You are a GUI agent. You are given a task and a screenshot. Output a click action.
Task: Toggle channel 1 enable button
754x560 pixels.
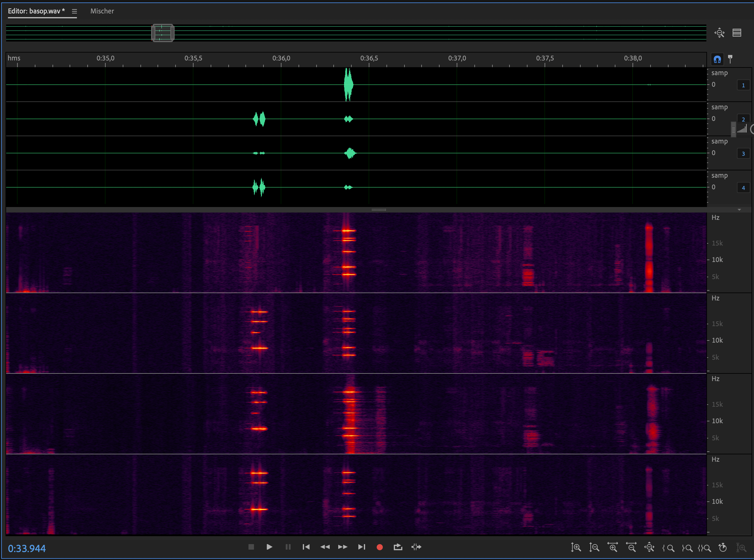point(743,85)
